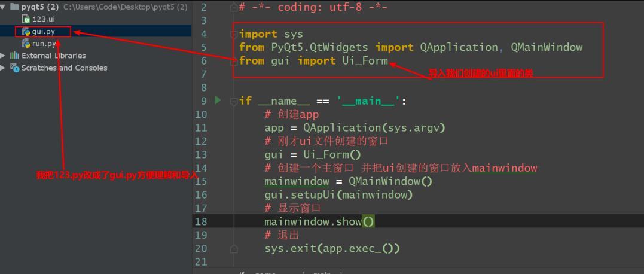Select External Libraries tree row
Viewport: 644px width, 274px height.
53,56
